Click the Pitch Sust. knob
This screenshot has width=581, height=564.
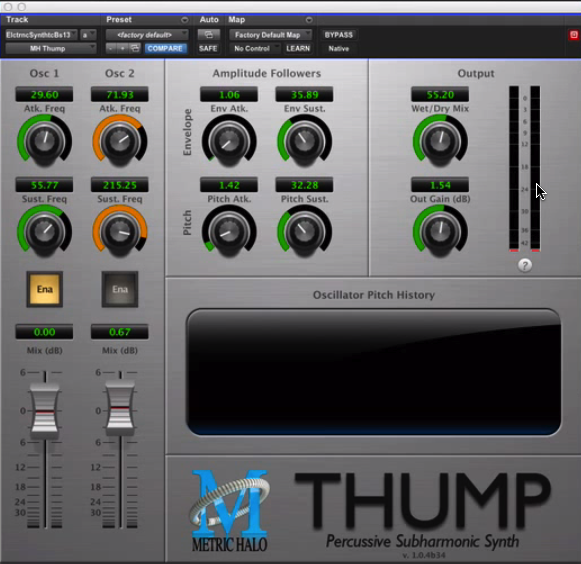tap(305, 232)
